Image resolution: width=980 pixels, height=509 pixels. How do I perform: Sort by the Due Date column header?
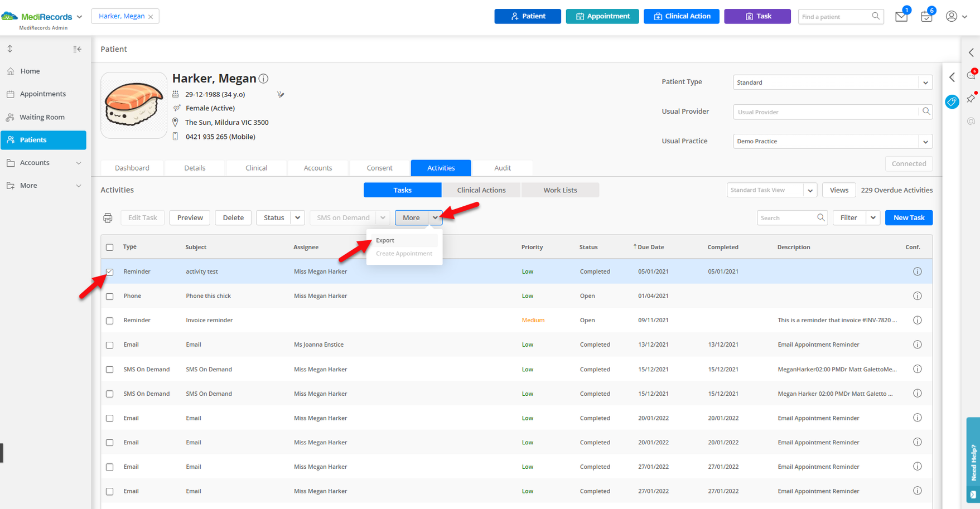(650, 247)
